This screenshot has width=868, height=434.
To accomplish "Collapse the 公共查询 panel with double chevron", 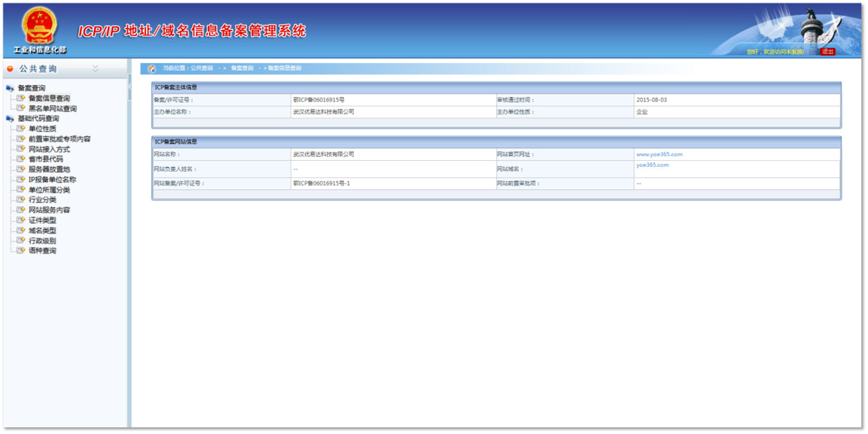I will coord(95,68).
